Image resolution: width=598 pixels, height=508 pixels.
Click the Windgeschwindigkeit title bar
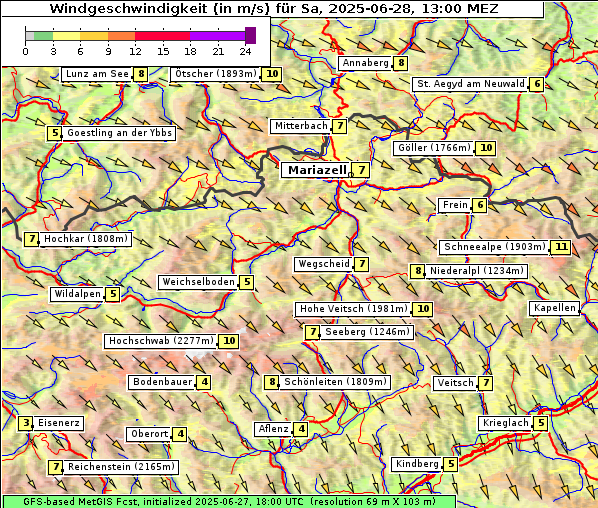point(273,9)
